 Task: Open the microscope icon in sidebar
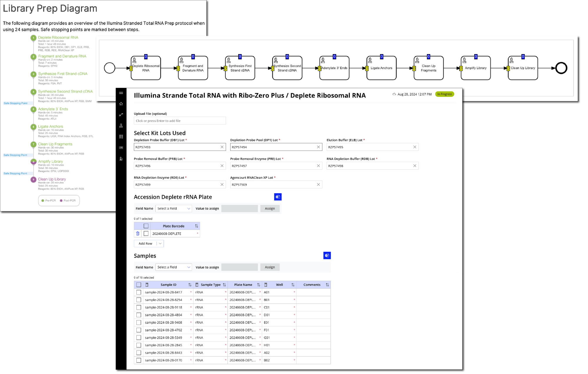[x=121, y=159]
